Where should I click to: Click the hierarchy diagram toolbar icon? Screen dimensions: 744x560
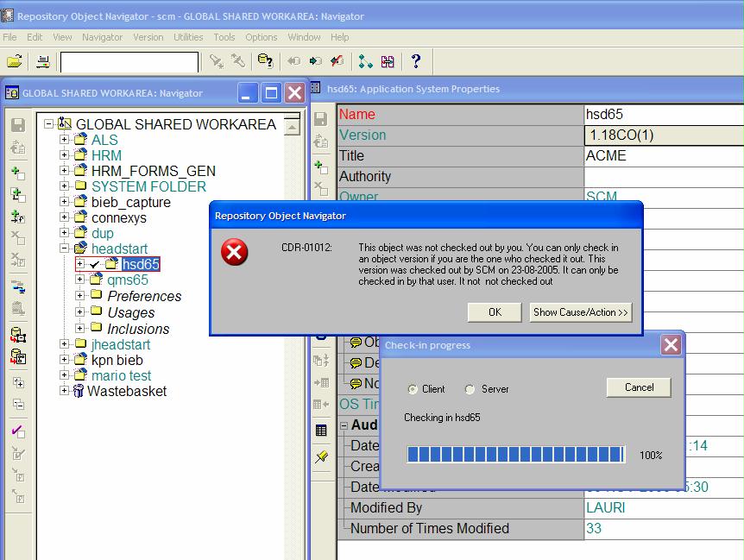pos(365,61)
